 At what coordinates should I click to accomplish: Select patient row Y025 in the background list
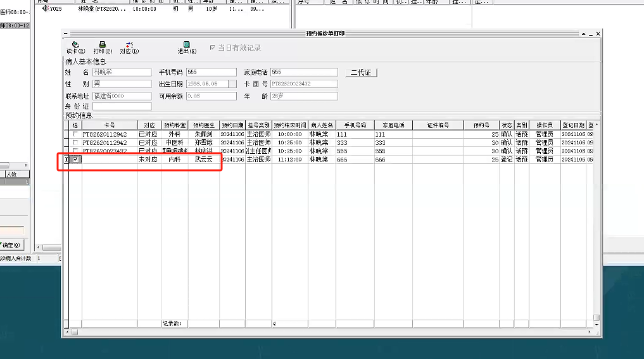tap(162, 9)
